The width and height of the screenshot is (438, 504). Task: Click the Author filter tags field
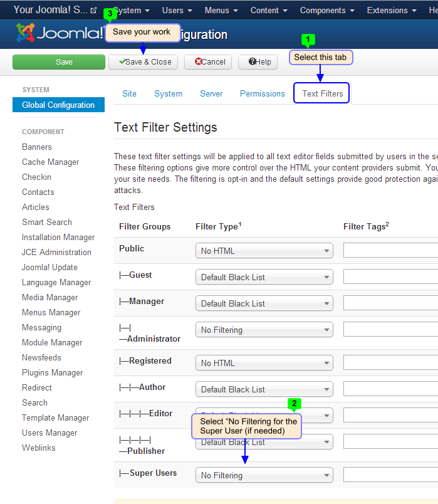(390, 389)
